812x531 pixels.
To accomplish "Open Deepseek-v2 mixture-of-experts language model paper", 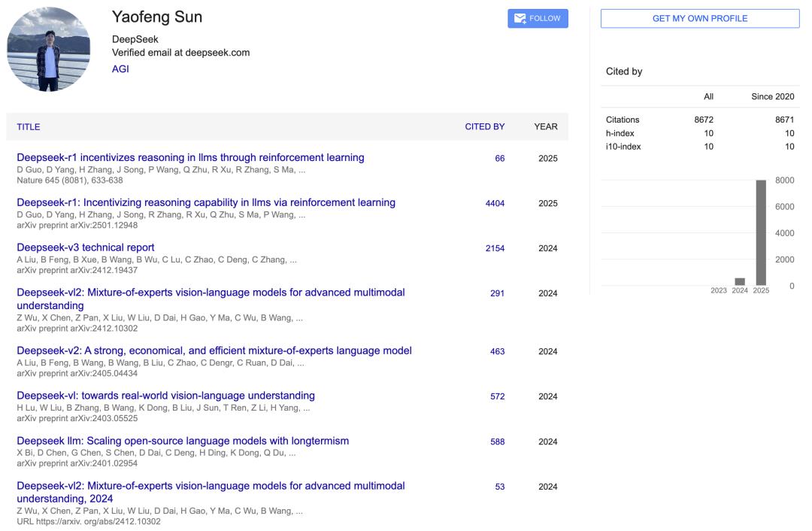I will point(214,350).
